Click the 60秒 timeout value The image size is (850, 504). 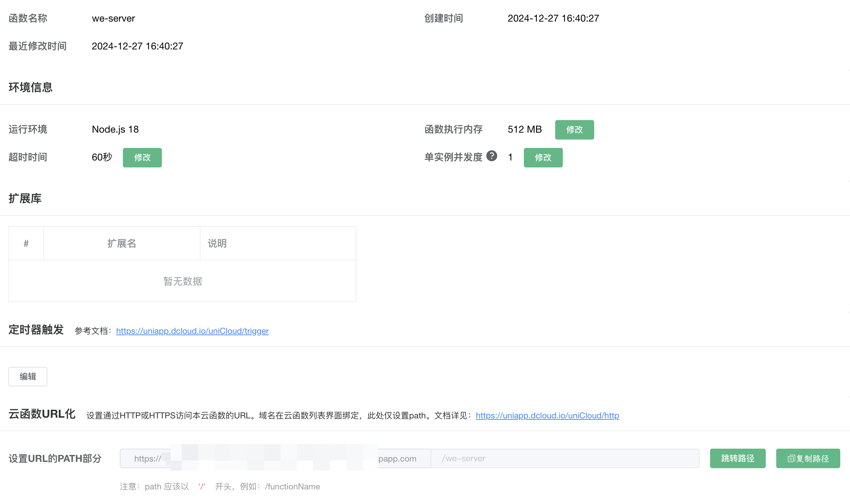[102, 157]
